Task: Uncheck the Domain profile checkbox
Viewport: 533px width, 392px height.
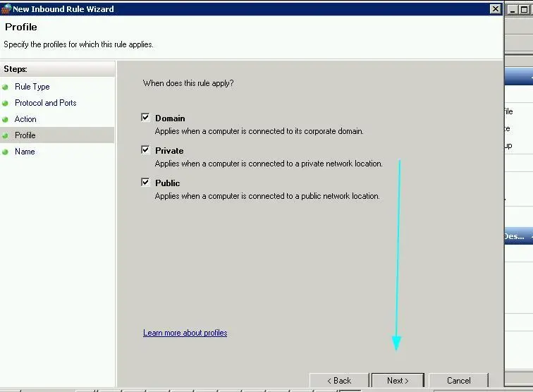Action: pyautogui.click(x=145, y=118)
